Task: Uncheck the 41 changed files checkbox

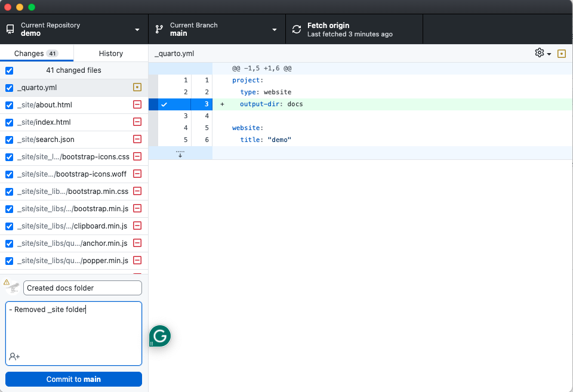Action: click(x=9, y=70)
